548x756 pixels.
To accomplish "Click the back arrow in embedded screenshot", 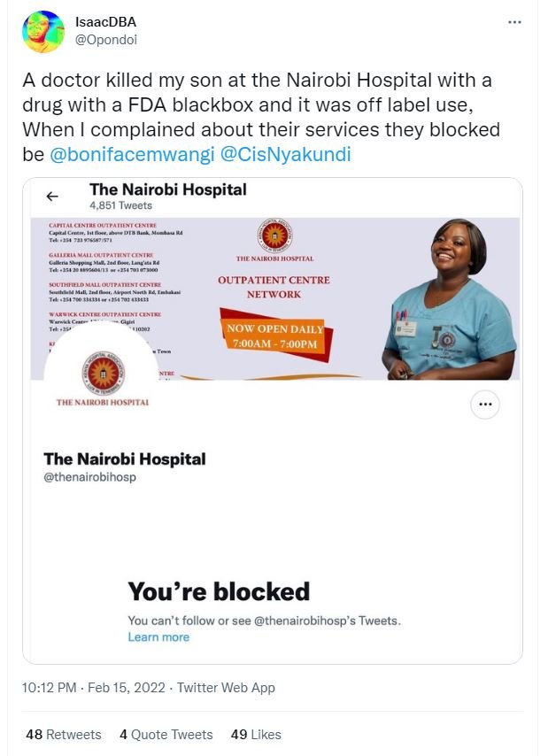I will click(x=52, y=196).
